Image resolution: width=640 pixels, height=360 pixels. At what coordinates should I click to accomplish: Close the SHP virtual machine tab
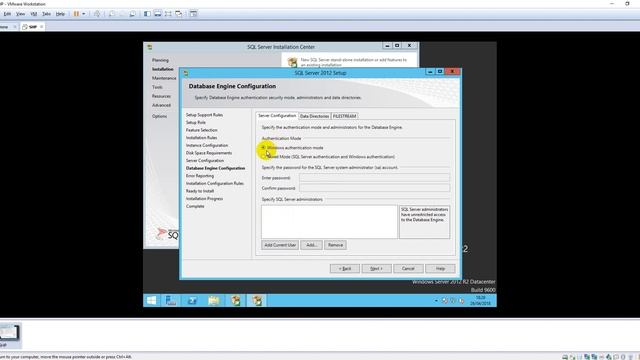[x=41, y=27]
